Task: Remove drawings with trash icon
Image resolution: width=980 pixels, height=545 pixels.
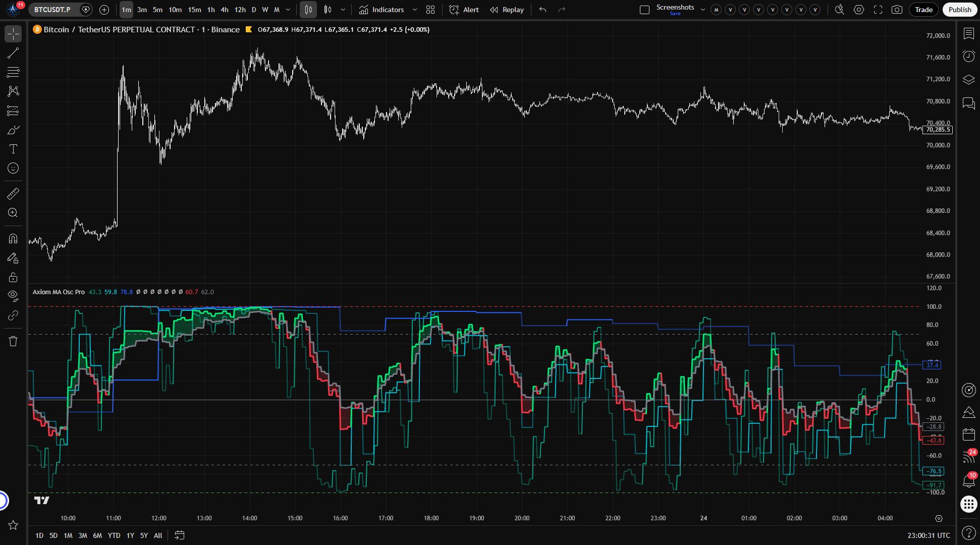Action: tap(13, 341)
